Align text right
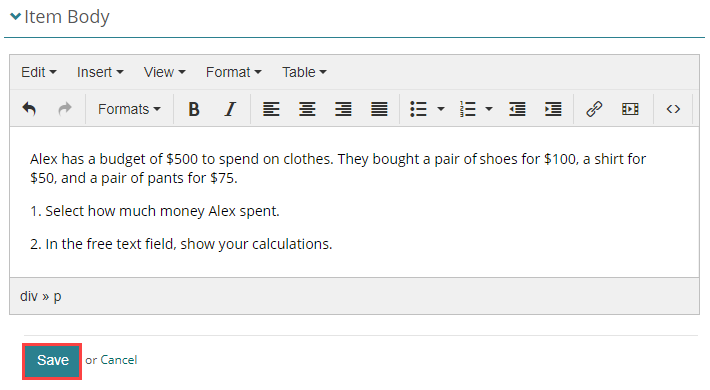 (343, 109)
